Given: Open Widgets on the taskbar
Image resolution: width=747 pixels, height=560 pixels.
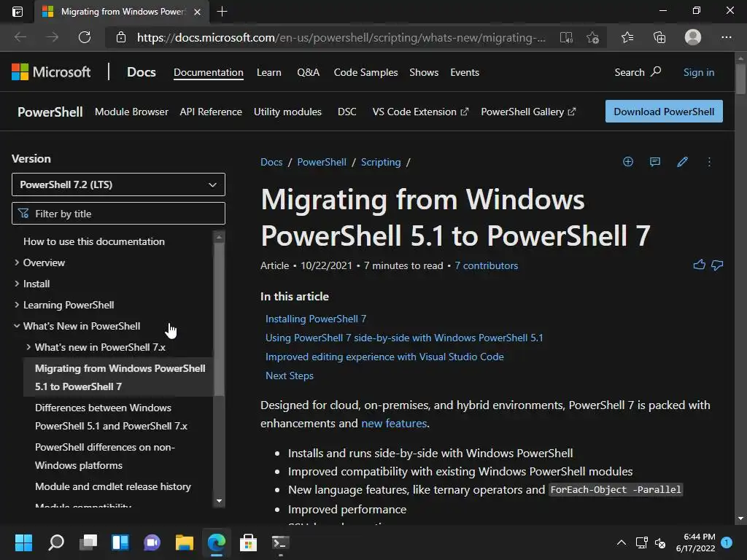Looking at the screenshot, I should tap(120, 542).
